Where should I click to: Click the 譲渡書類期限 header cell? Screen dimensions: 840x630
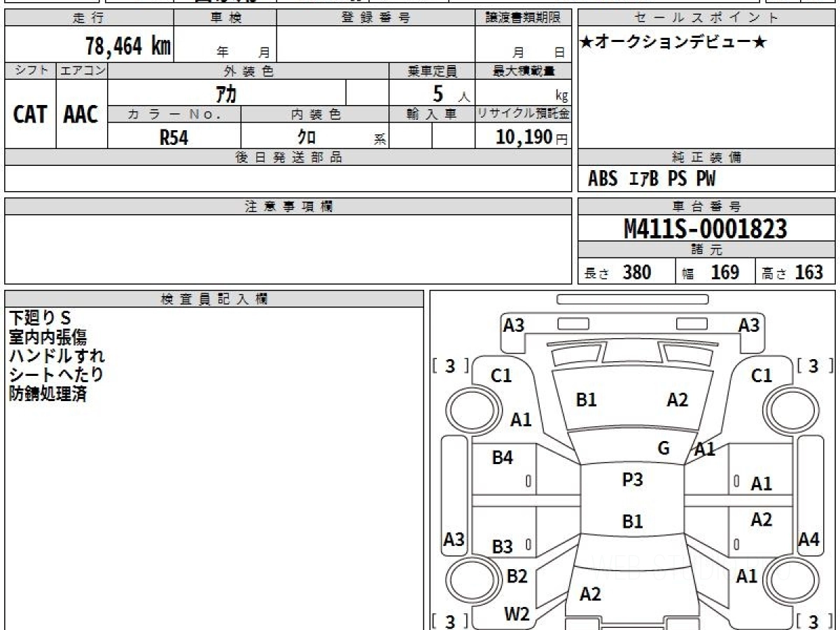523,18
